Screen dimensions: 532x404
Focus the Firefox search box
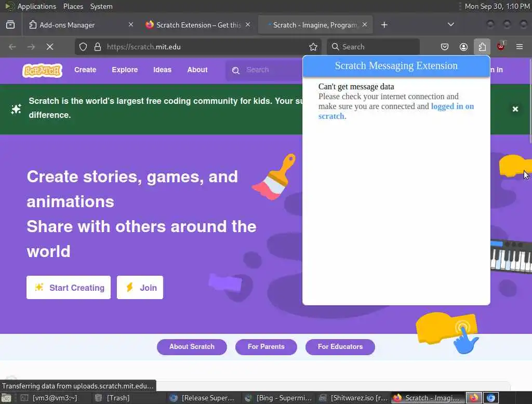373,47
